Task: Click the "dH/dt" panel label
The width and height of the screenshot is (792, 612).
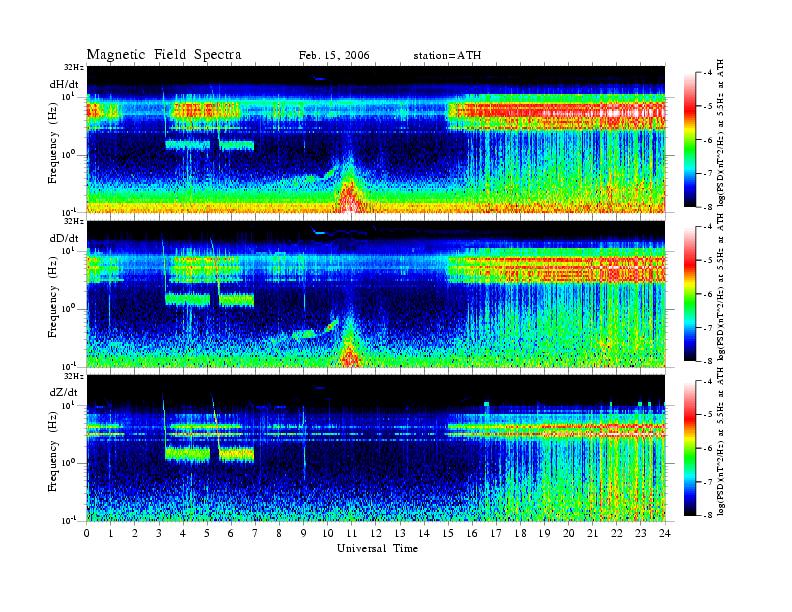Action: coord(64,85)
